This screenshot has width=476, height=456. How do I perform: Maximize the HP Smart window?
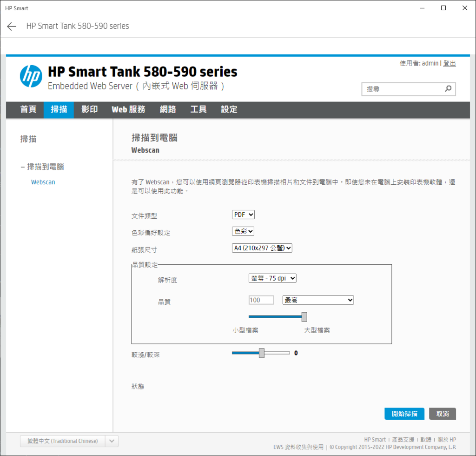tap(443, 8)
